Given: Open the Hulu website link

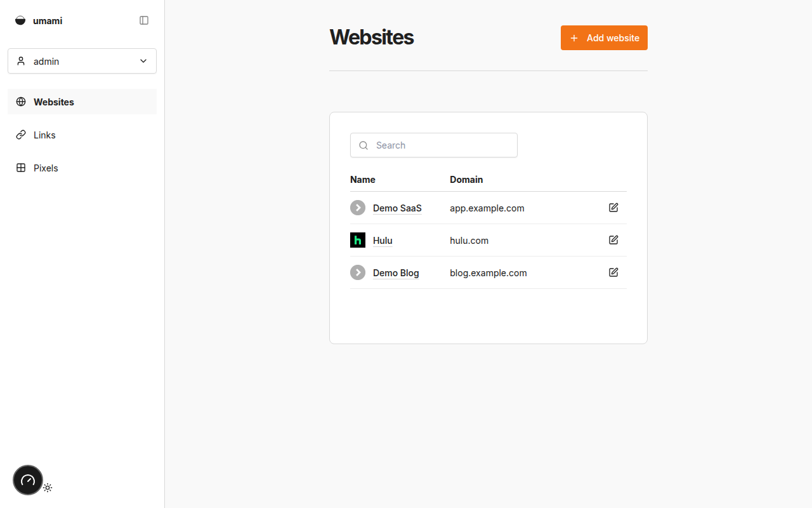Looking at the screenshot, I should click(383, 240).
